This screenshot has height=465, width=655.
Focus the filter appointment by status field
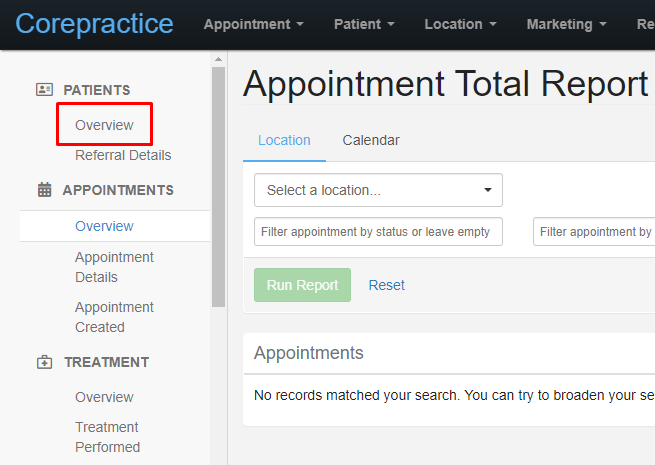coord(378,231)
